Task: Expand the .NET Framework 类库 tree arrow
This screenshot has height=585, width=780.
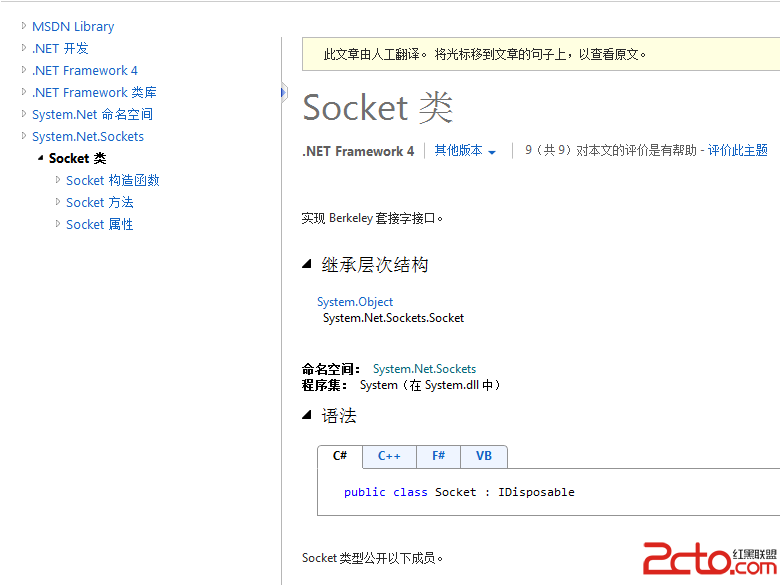Action: click(x=23, y=92)
